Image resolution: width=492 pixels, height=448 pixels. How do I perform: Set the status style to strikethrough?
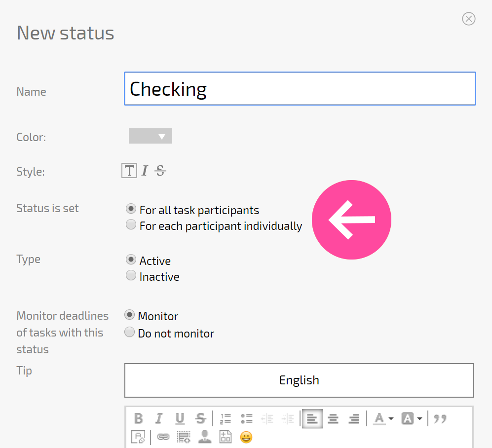coord(160,171)
